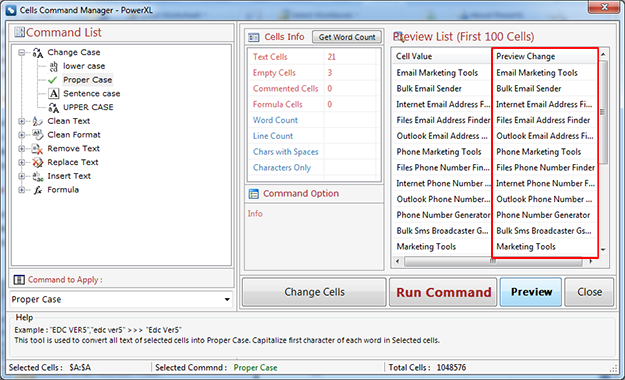
Task: Click the Preview button
Action: coord(531,292)
